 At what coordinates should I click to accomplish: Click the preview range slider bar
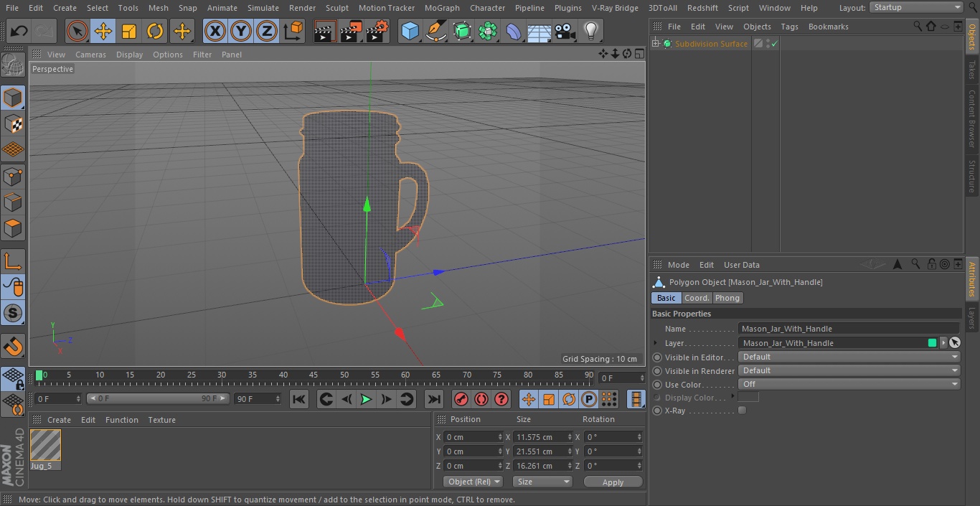coord(158,398)
